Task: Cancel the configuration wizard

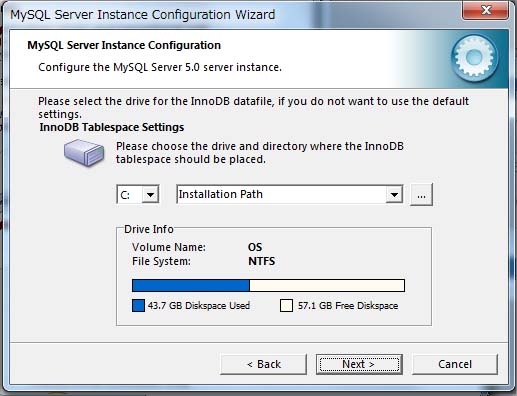Action: pyautogui.click(x=455, y=364)
